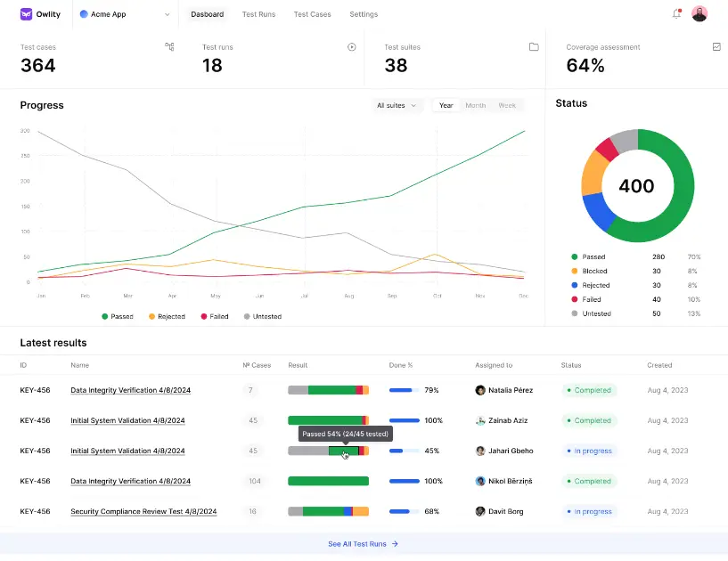
Task: Click the Coverage assessment checkbox icon
Action: (716, 46)
